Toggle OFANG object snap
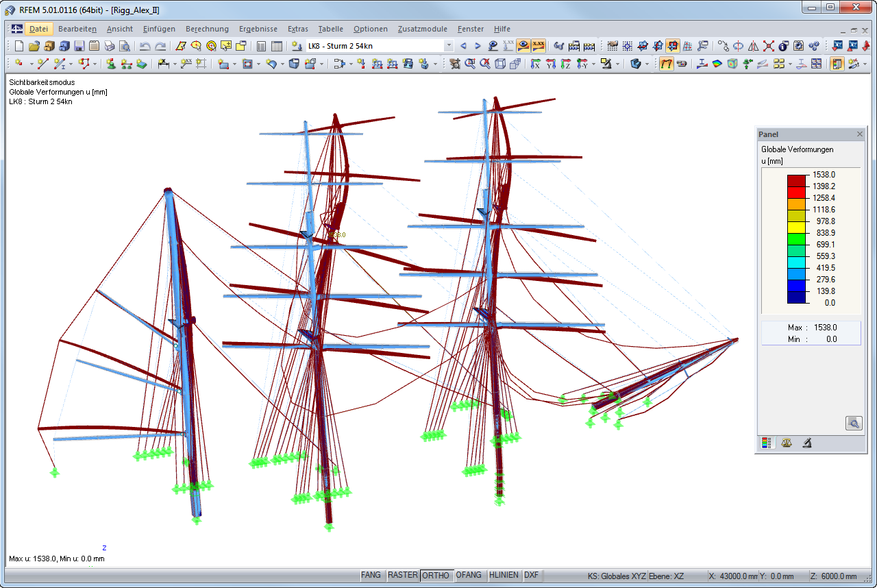877x588 pixels. [x=469, y=576]
